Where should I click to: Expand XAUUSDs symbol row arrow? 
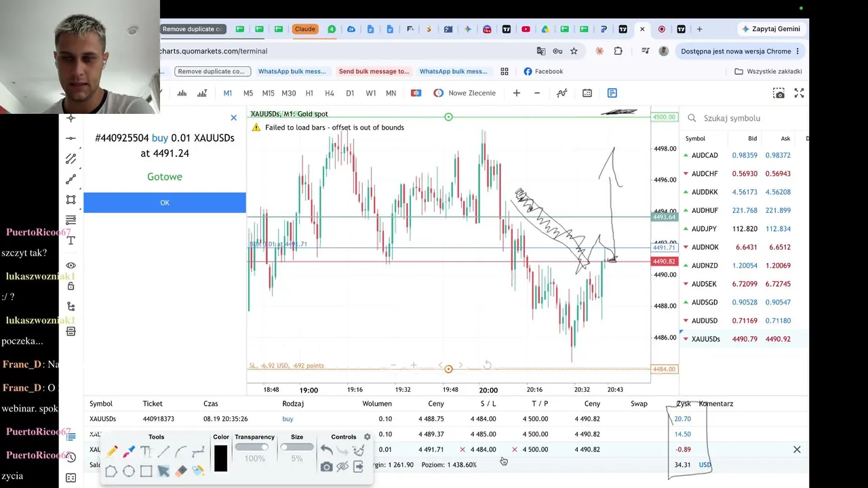click(x=686, y=339)
